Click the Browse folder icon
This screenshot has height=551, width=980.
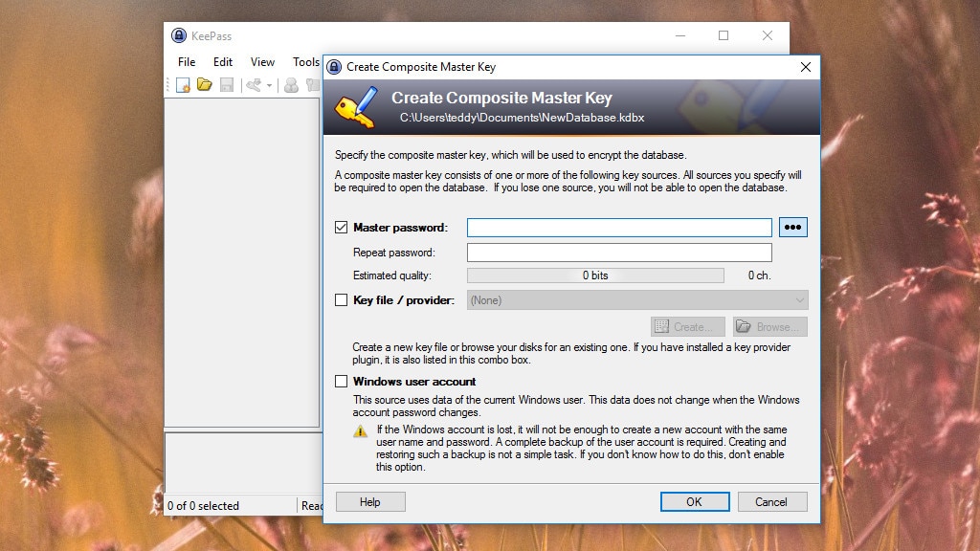(743, 326)
